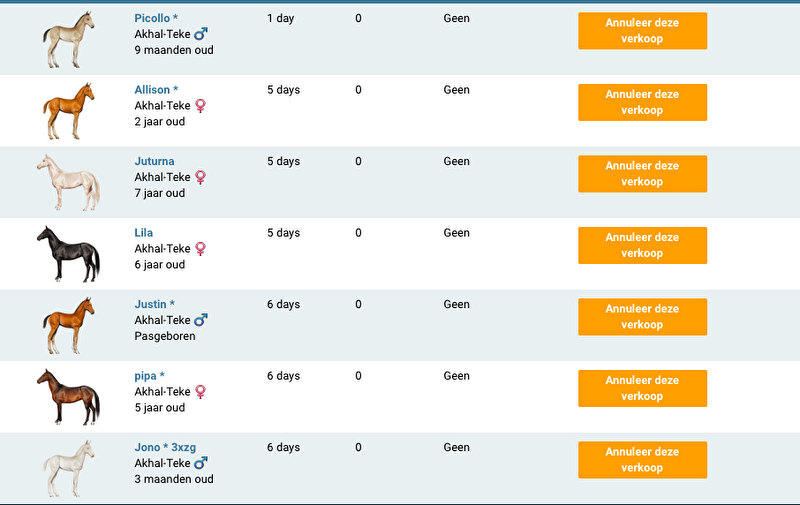Click the female gender icon beside Allison
Viewport: 800px width, 505px height.
pos(201,105)
